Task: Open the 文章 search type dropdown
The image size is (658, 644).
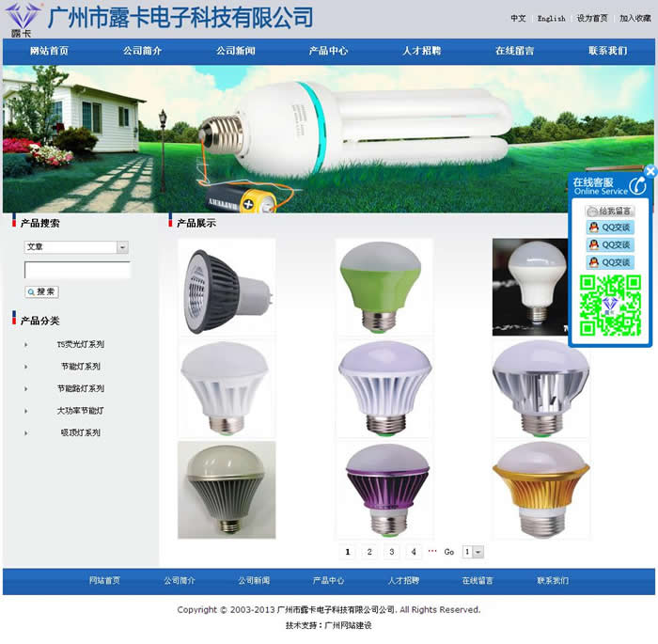Action: (x=122, y=247)
